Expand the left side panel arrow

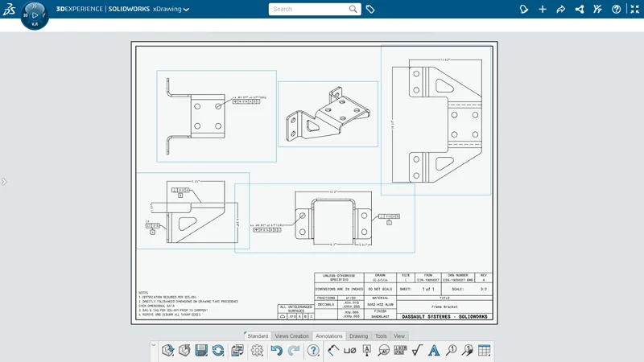pyautogui.click(x=3, y=182)
